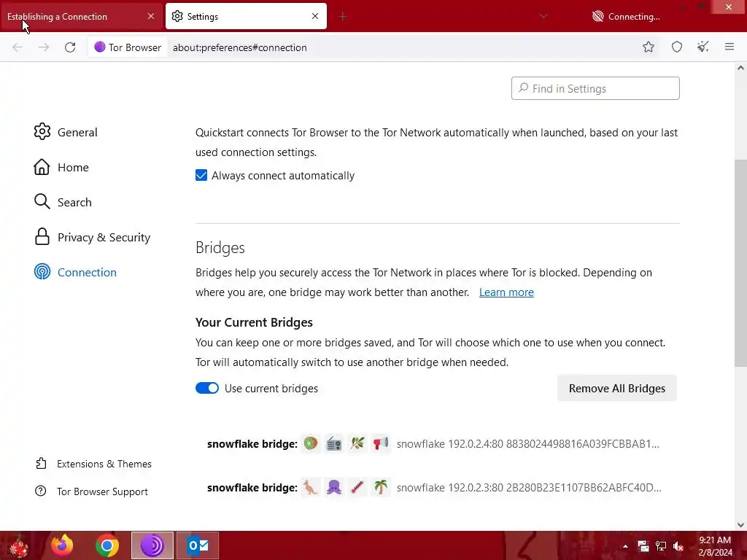Screen dimensions: 747x560
Task: Open the shield security level icon
Action: point(676,47)
